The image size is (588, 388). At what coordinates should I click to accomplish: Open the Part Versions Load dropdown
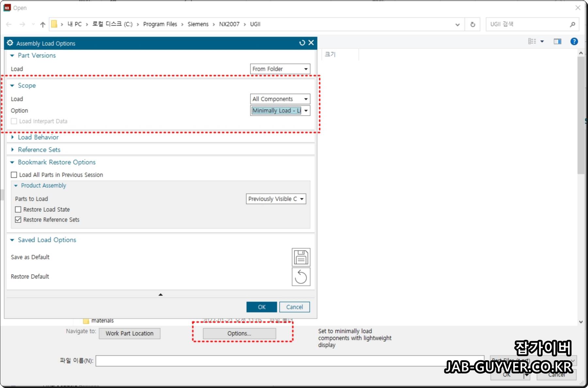point(280,69)
